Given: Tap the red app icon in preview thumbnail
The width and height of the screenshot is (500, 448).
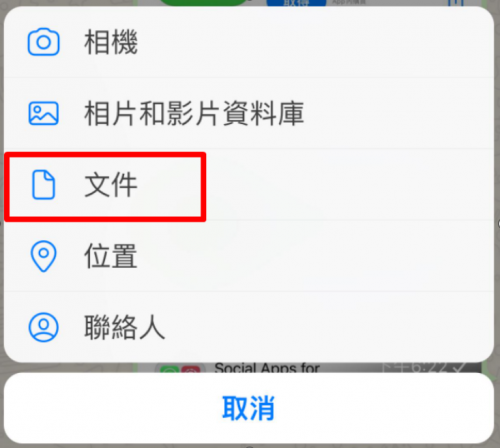Looking at the screenshot, I should tap(191, 369).
